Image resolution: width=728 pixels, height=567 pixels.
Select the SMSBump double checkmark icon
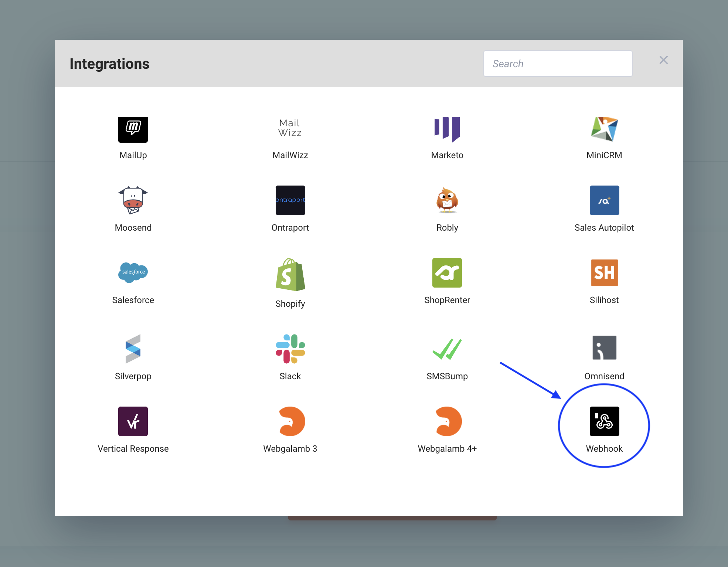coord(447,349)
